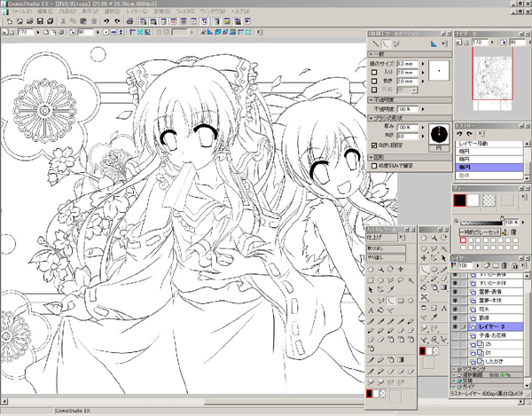
Task: Open the レイヤー (Layer) menu
Action: point(137,12)
